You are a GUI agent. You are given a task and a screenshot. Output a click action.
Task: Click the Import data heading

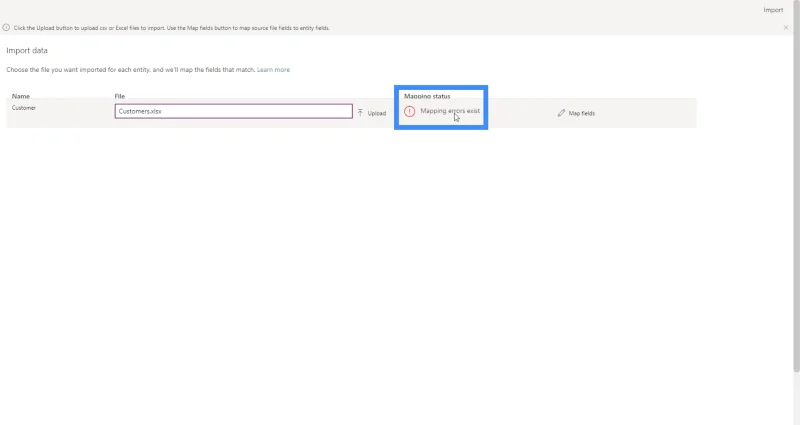pyautogui.click(x=27, y=51)
